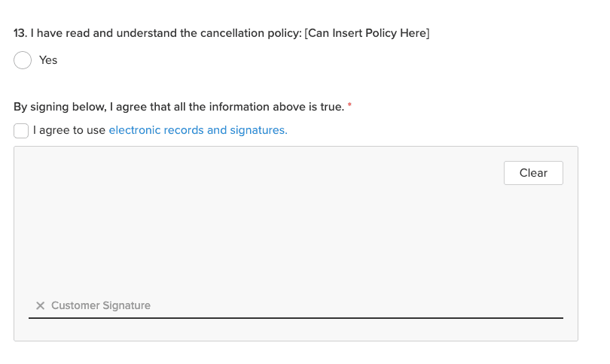This screenshot has height=364, width=610.
Task: Click the "13." question number
Action: 20,34
